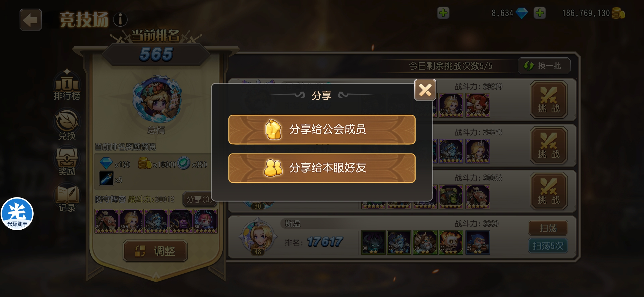Viewport: 644px width, 297px height.
Task: Adjust defense lineup with 调整
Action: (x=155, y=251)
